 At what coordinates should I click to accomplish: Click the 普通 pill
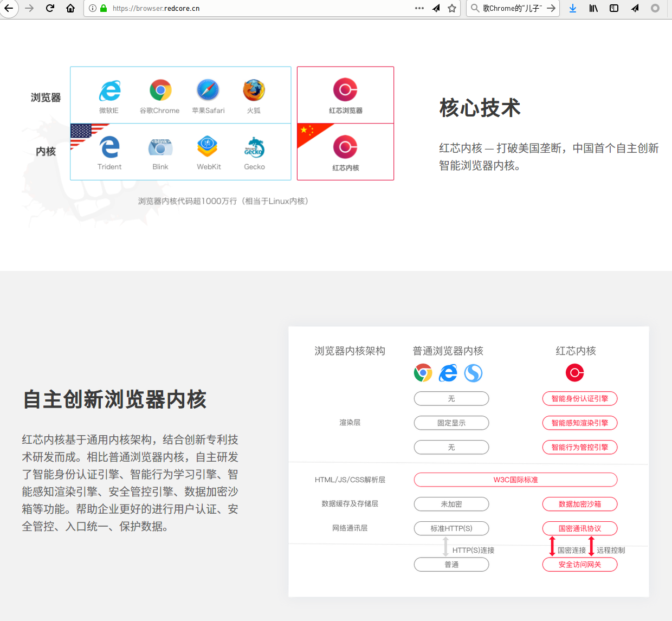point(451,565)
